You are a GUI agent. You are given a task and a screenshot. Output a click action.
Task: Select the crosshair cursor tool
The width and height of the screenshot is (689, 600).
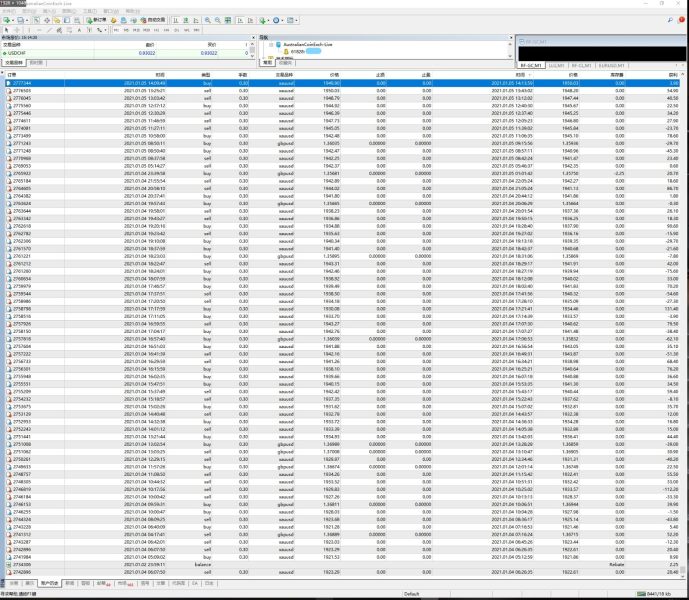18,29
